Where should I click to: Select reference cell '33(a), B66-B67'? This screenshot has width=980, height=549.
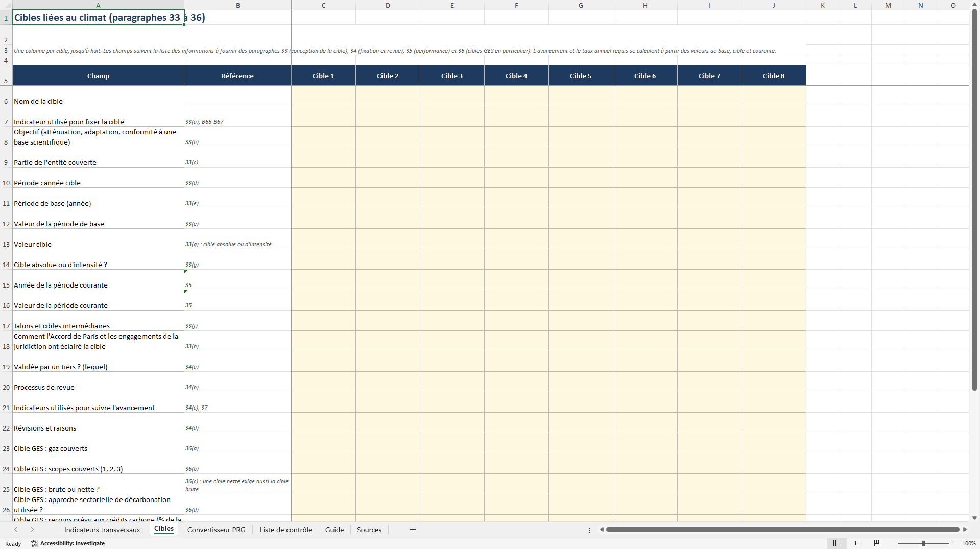[x=237, y=116]
